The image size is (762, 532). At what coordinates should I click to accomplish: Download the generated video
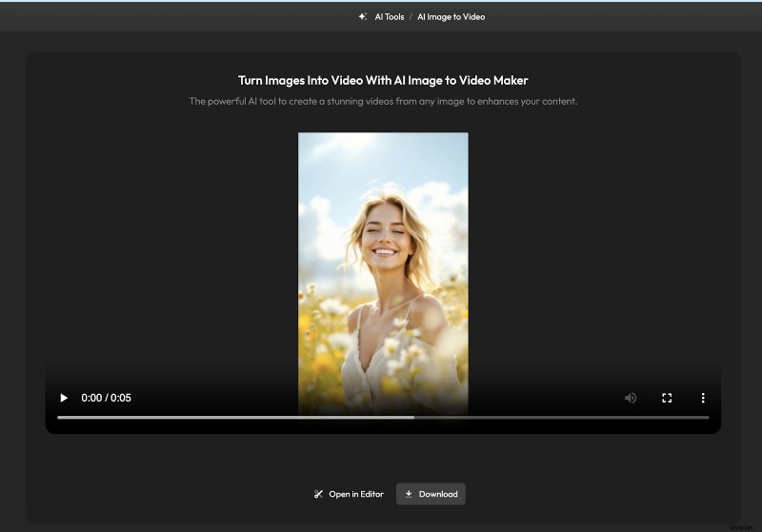point(431,494)
